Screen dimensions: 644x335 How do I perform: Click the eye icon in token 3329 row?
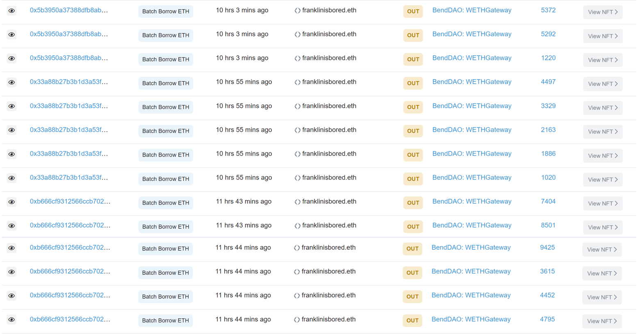[x=11, y=107]
